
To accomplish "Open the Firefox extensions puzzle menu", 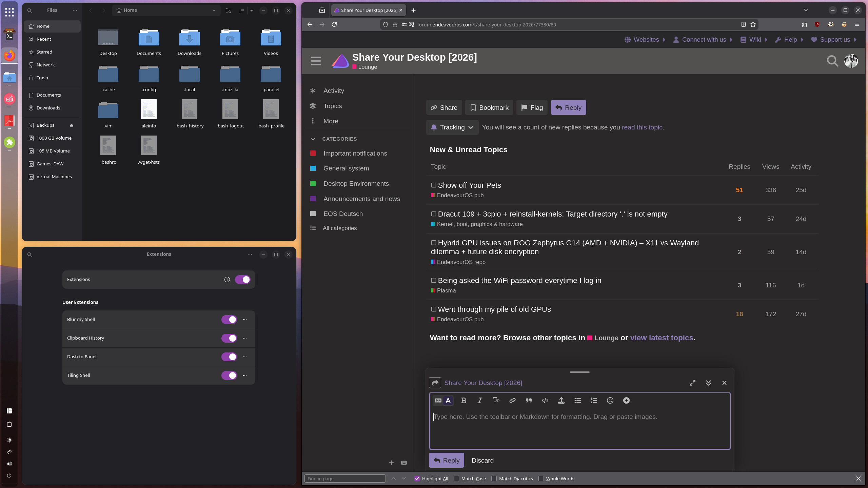I will (804, 24).
